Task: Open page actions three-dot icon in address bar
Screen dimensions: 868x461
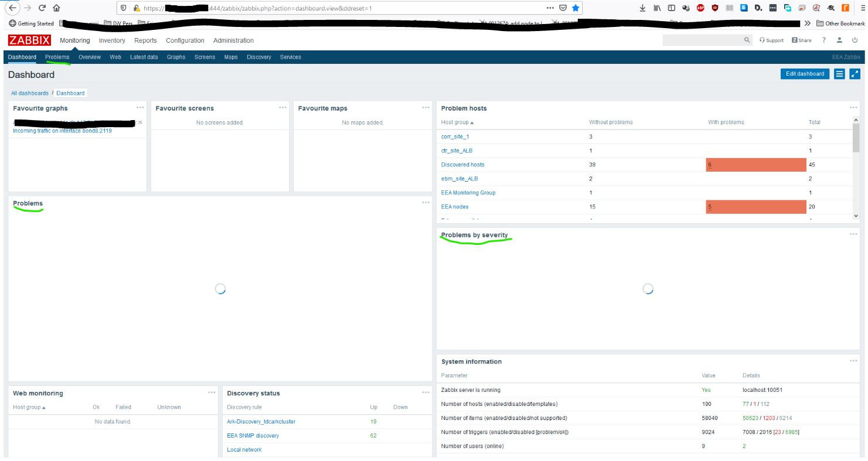Action: 550,9
